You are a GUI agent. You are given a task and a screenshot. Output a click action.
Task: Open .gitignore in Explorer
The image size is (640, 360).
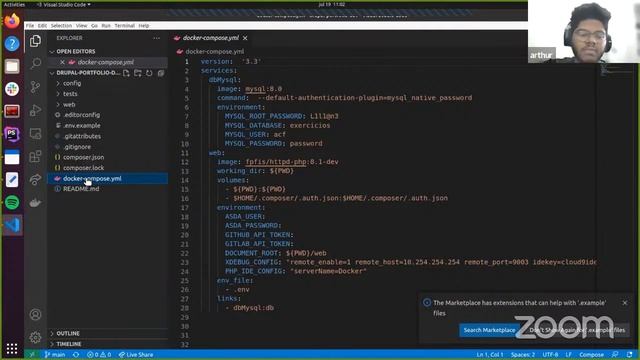point(77,147)
